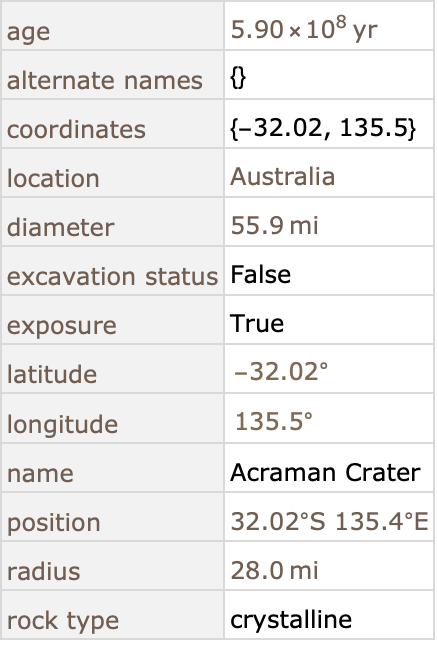Viewport: 437px width, 671px height.
Task: Click the rock type property label
Action: click(x=63, y=621)
